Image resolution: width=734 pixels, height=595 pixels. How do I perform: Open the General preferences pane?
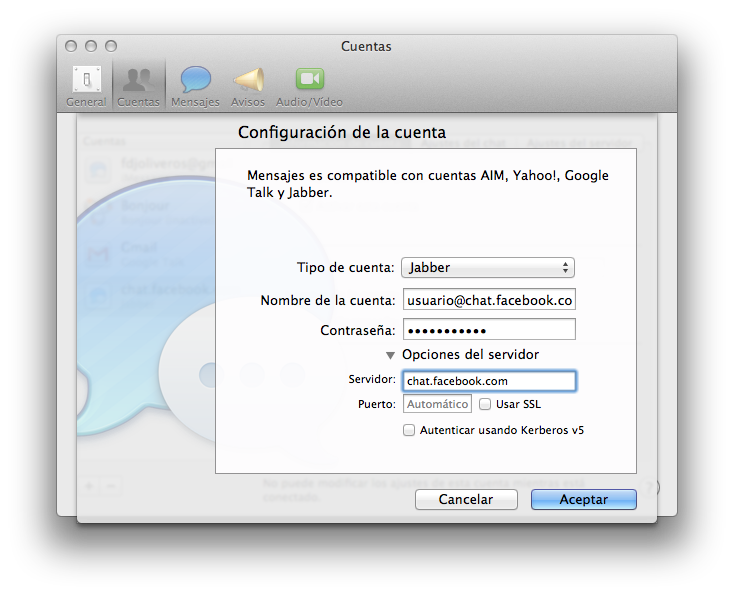point(86,86)
